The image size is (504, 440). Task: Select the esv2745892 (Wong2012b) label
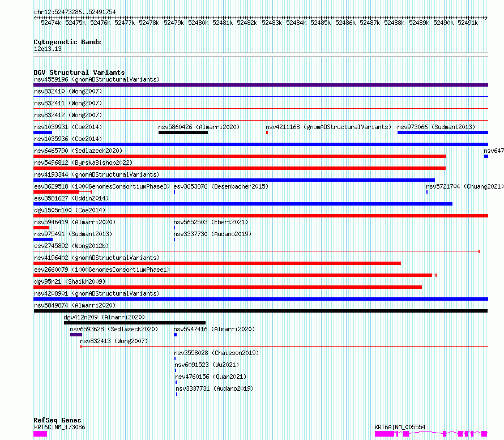pyautogui.click(x=71, y=246)
